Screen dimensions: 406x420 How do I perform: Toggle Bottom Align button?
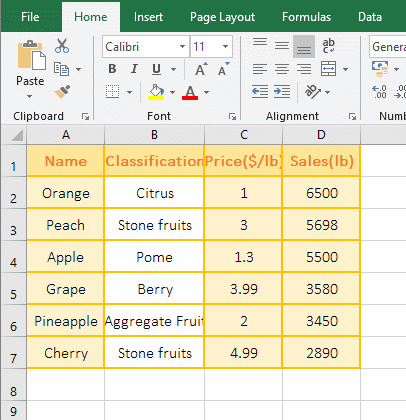click(304, 46)
